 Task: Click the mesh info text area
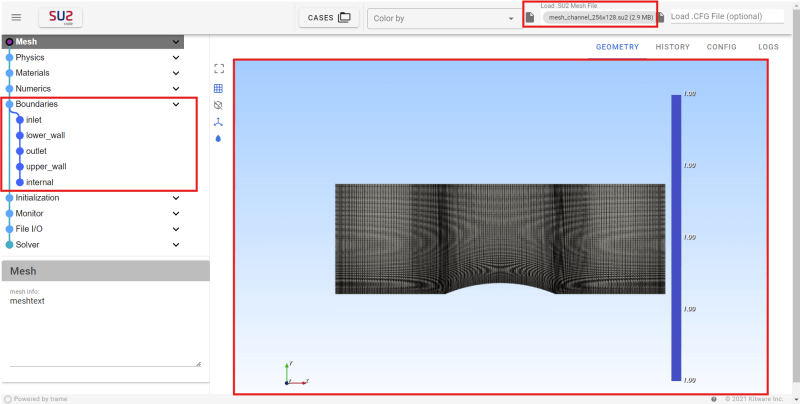pos(105,331)
